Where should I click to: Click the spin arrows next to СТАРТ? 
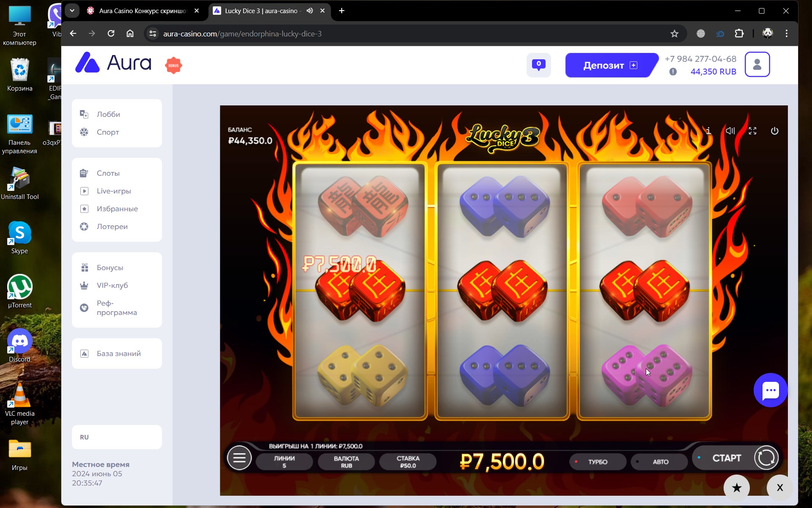(766, 458)
